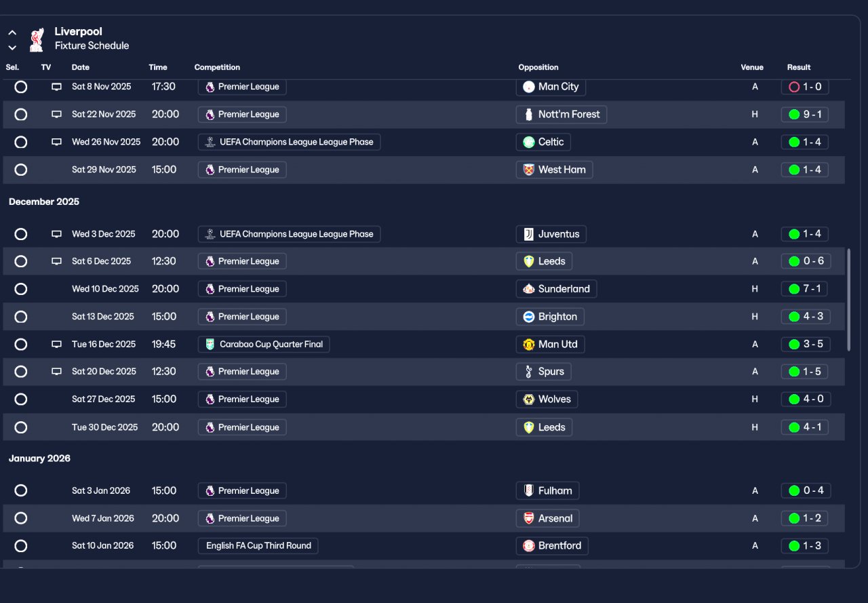Click the Man City club badge
Image resolution: width=868 pixels, height=603 pixels.
point(529,87)
